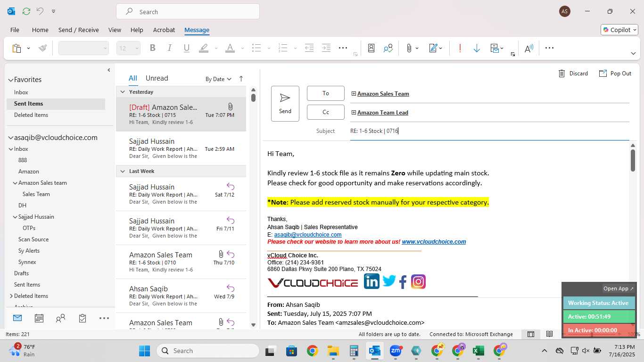Increase paragraph indent
Screen dimensions: 644x362
click(326, 48)
